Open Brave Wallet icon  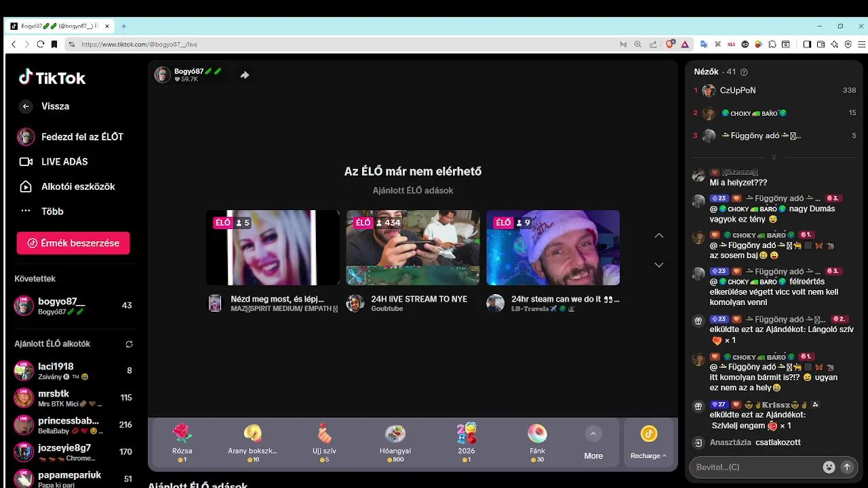(x=821, y=44)
